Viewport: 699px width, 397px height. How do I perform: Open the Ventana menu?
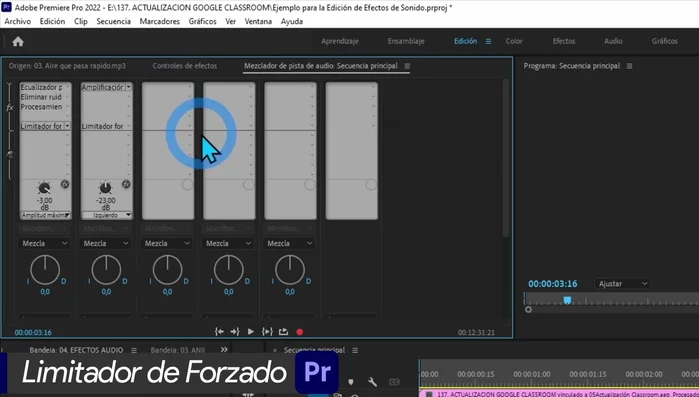(x=258, y=21)
